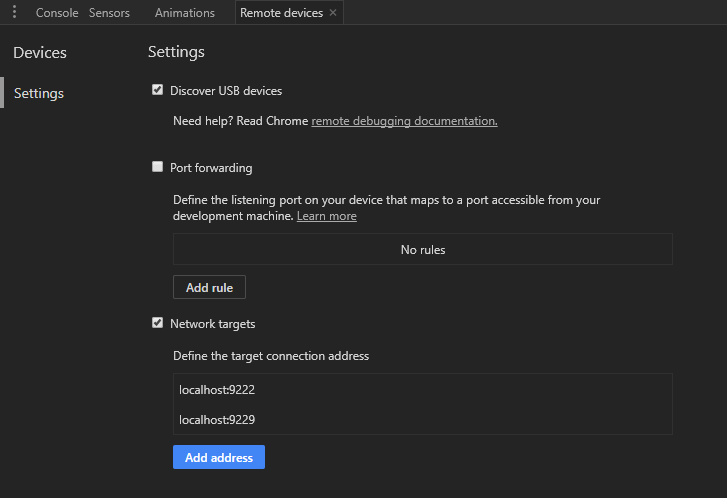
Task: Select Devices in the left sidebar
Action: (40, 53)
